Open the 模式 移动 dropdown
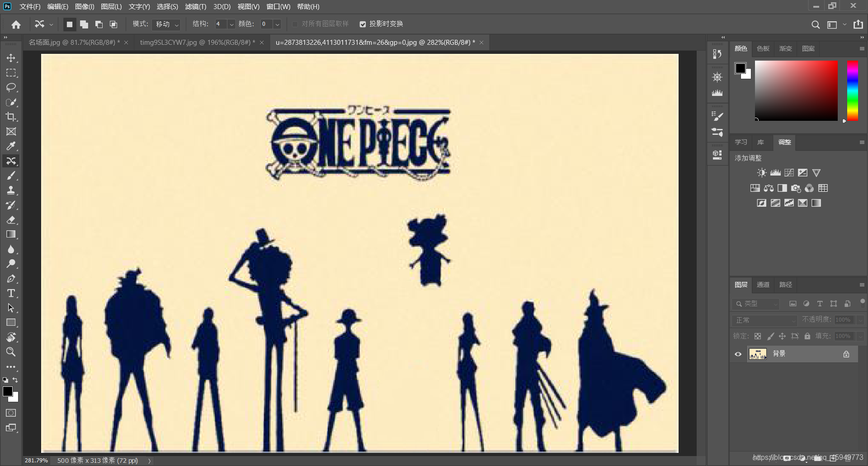This screenshot has width=868, height=466. pyautogui.click(x=166, y=24)
